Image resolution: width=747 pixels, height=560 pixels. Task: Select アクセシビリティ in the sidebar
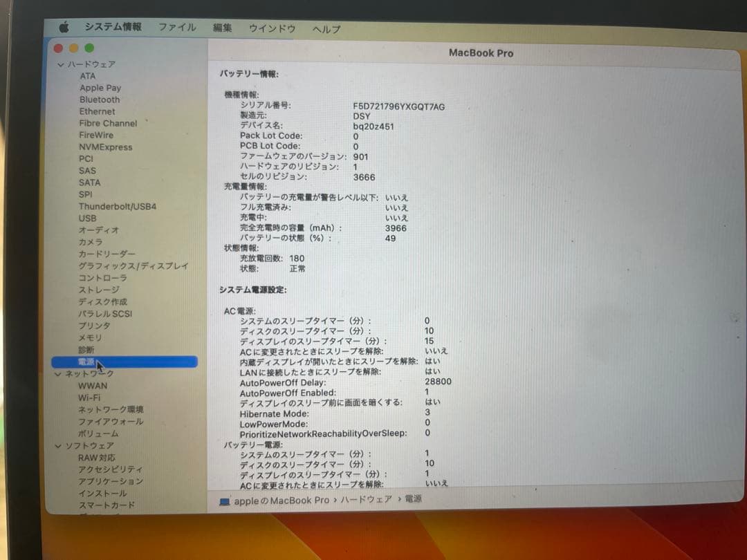111,470
